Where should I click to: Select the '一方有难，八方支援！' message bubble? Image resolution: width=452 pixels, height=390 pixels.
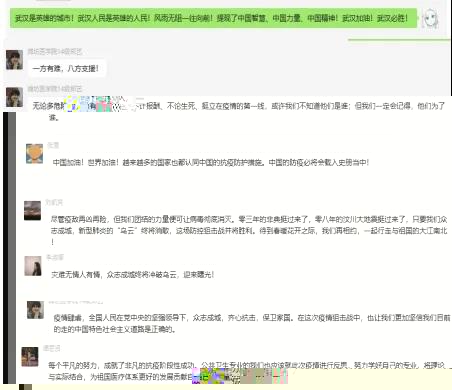pyautogui.click(x=66, y=68)
